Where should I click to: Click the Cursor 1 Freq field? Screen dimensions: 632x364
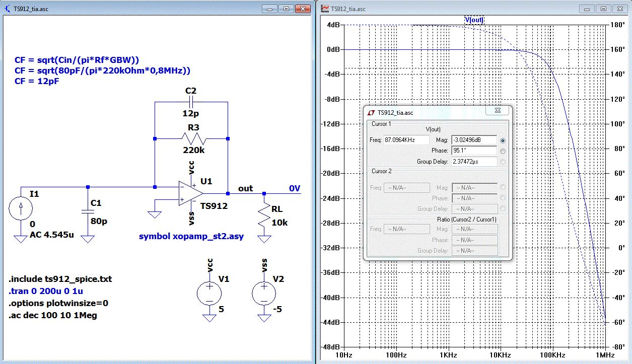pos(406,140)
